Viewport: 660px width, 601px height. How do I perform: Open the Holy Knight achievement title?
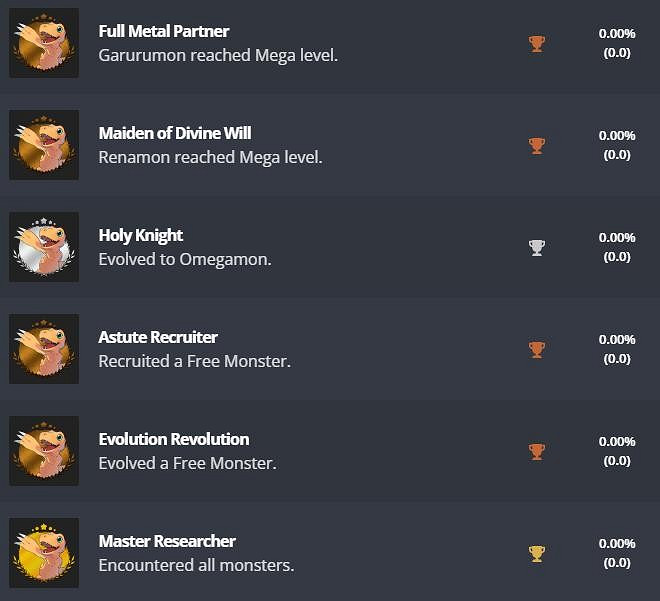click(141, 235)
